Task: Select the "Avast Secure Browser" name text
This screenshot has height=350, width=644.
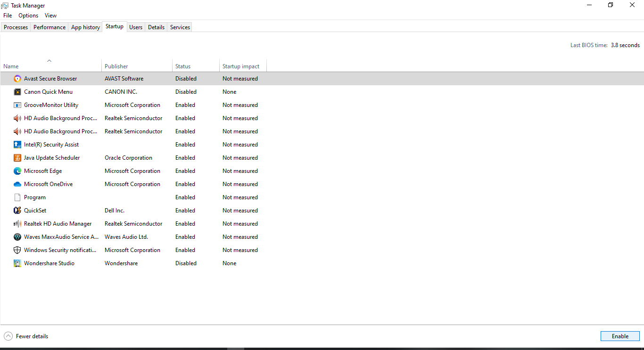Action: point(50,79)
